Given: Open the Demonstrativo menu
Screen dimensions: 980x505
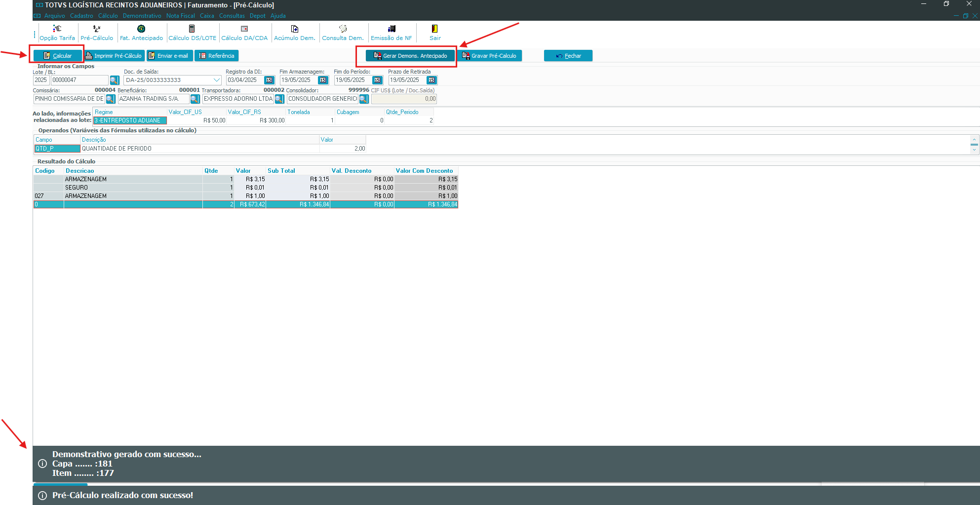Looking at the screenshot, I should coord(142,16).
